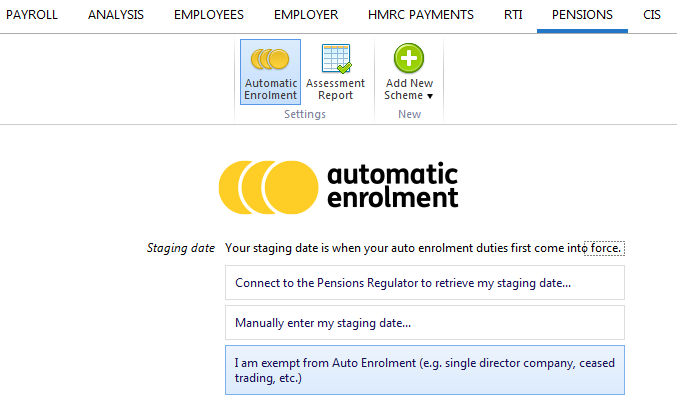Screen dimensions: 677x410
Task: Click the 'Your staging date is when...' description text
Action: tap(423, 248)
